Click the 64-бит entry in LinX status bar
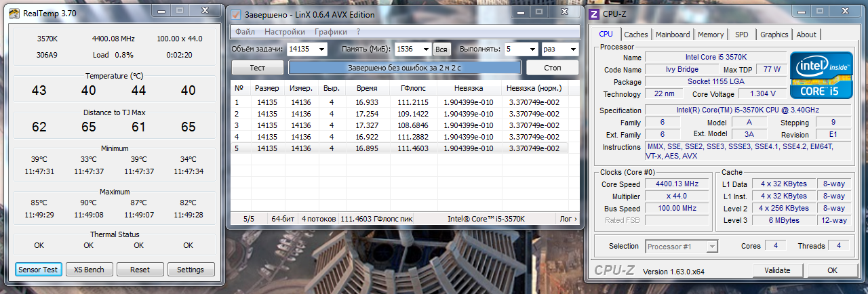This screenshot has height=294, width=868. [283, 219]
